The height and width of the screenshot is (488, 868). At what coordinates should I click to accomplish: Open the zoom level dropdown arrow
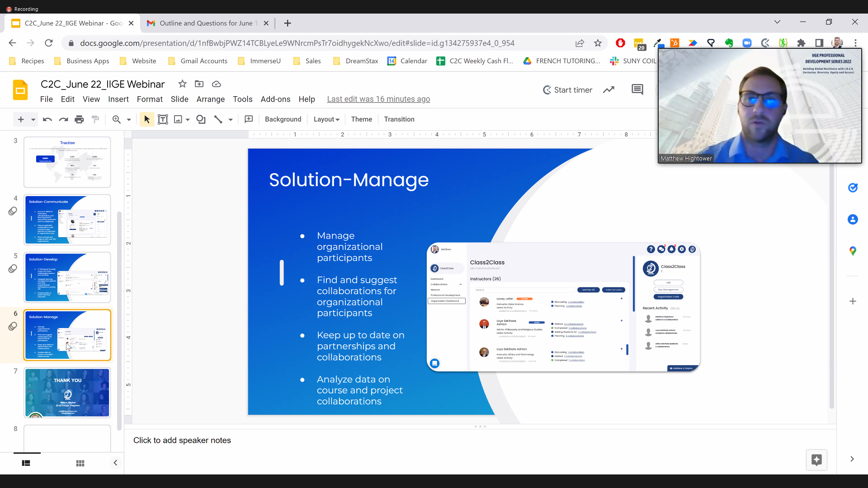(x=129, y=120)
